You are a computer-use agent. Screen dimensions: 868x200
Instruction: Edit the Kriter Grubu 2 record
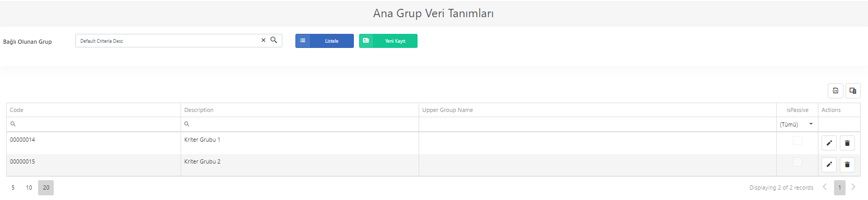pyautogui.click(x=829, y=165)
